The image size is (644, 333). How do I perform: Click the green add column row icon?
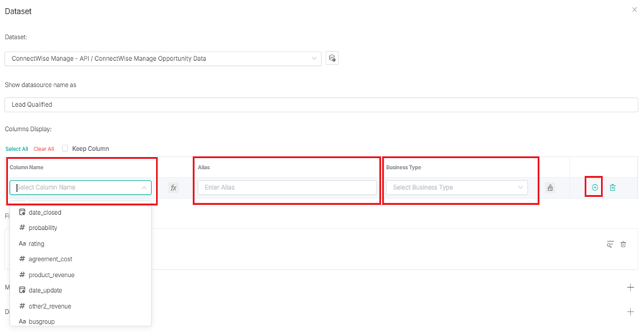coord(595,188)
